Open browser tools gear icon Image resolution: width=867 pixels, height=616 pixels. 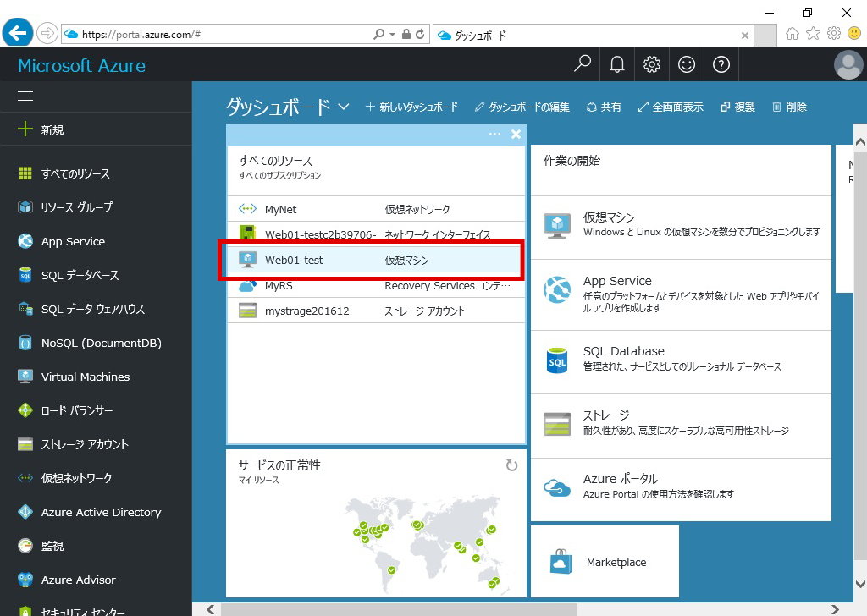coord(834,34)
